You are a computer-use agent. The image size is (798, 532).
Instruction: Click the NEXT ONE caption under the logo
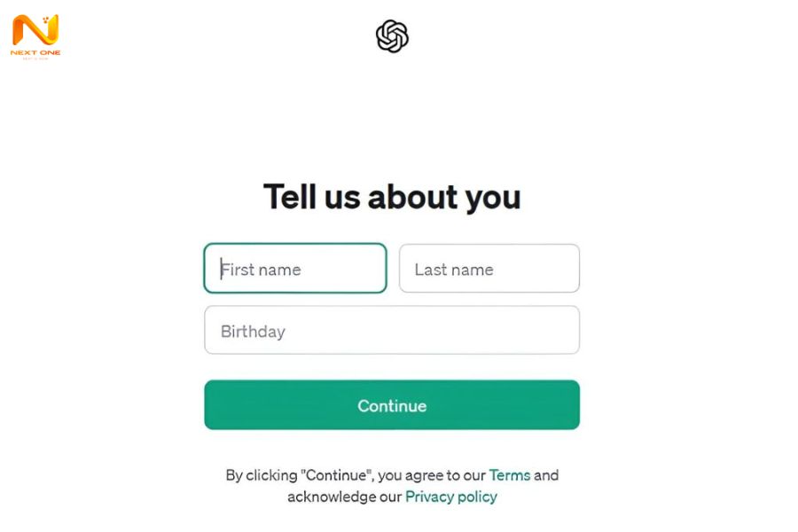pos(35,51)
